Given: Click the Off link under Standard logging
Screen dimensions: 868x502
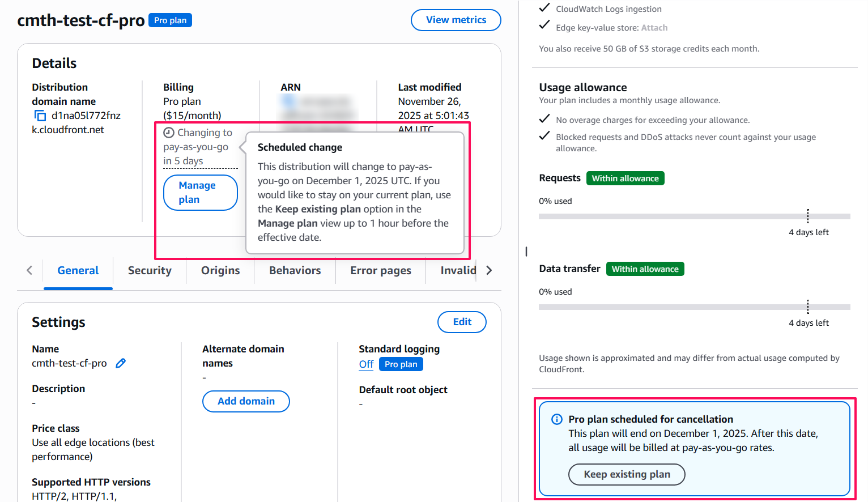Looking at the screenshot, I should coord(366,364).
